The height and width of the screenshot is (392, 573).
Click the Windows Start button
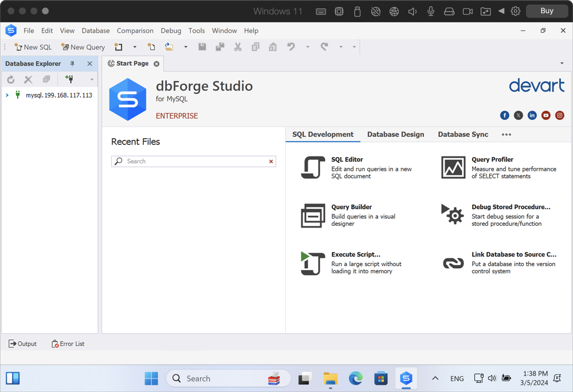[151, 378]
